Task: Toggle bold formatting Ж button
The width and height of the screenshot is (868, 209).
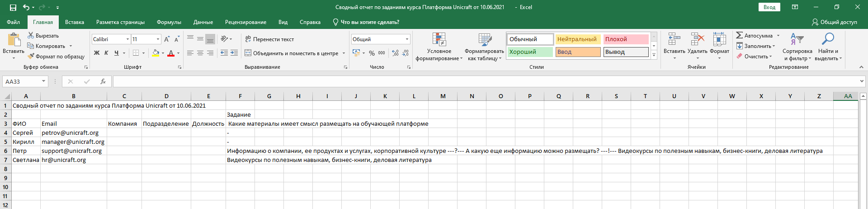Action: (x=96, y=53)
